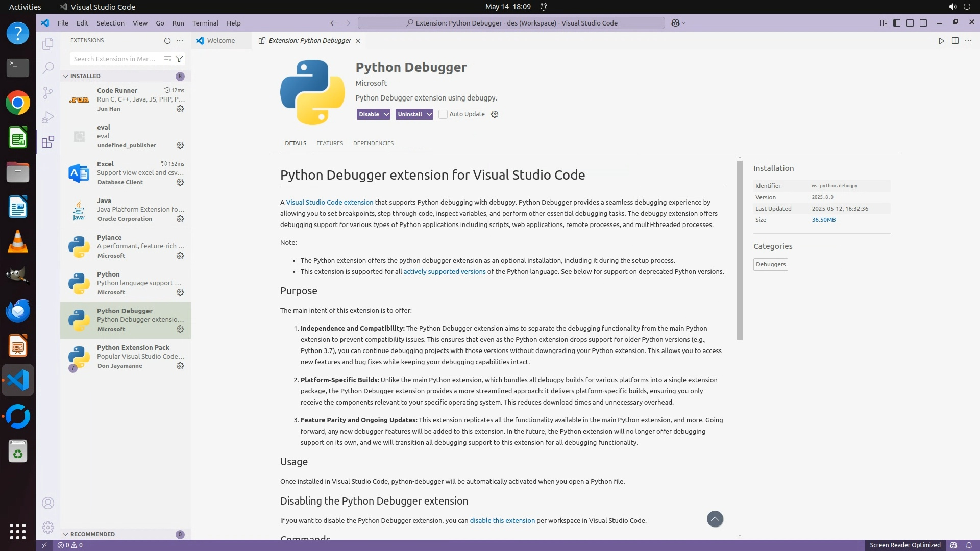Click the Search Extensions in Marketplace field
Viewport: 980px width, 551px height.
[115, 59]
